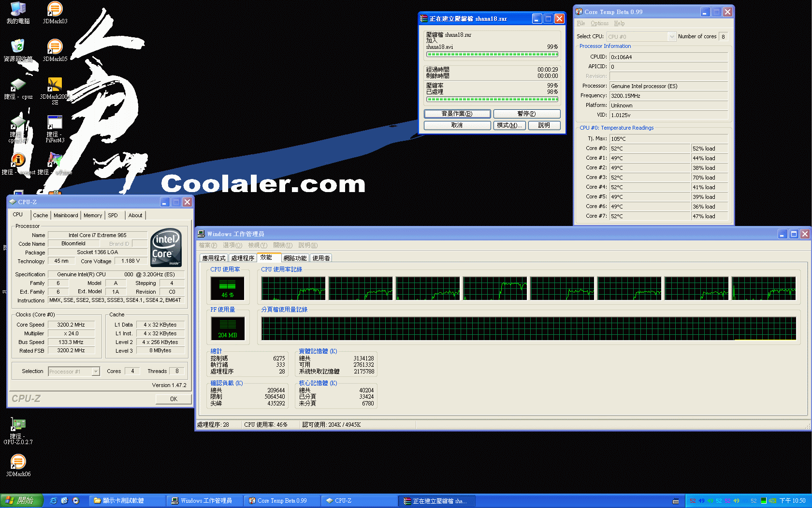812x508 pixels.
Task: Open Help menu in Core Temp
Action: [619, 23]
